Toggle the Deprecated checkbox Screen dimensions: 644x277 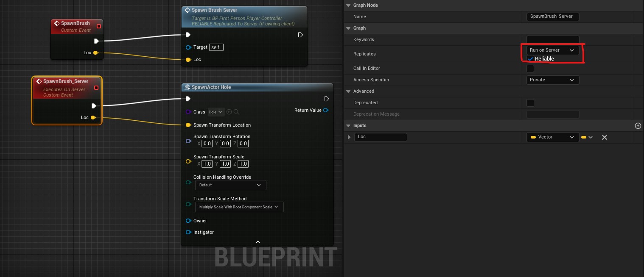pyautogui.click(x=530, y=102)
